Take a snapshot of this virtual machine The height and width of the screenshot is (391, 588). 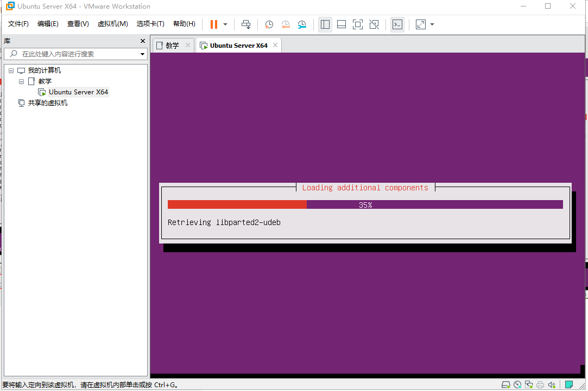[269, 25]
